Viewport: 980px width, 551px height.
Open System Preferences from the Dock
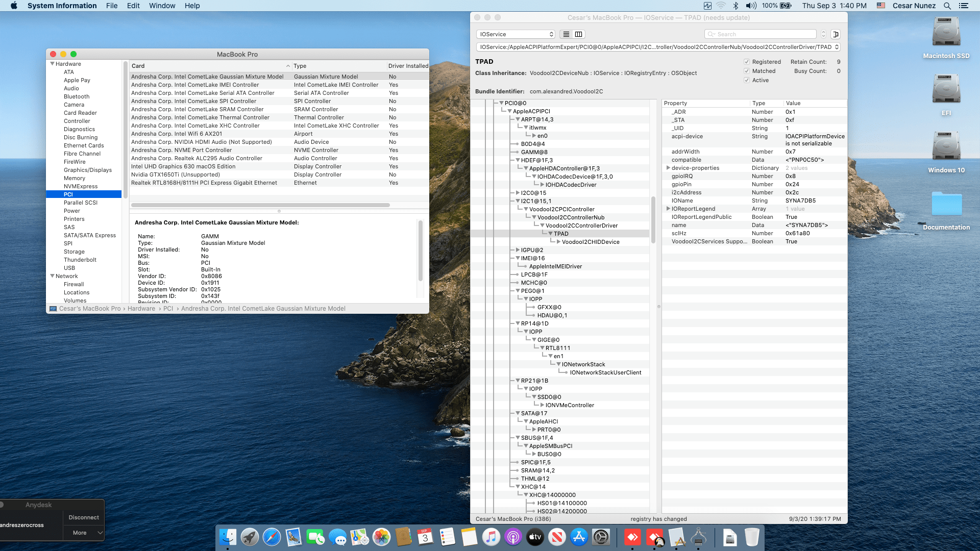(601, 537)
